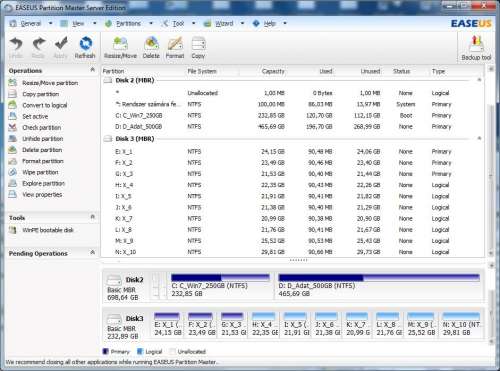
Task: Expand the Help menu dropdown arrow
Action: coord(285,23)
